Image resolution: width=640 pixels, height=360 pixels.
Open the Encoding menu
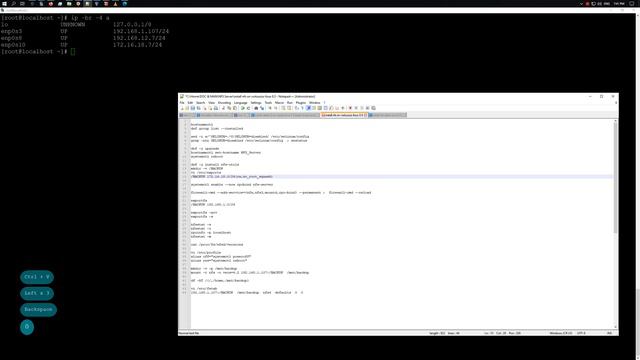(x=224, y=103)
